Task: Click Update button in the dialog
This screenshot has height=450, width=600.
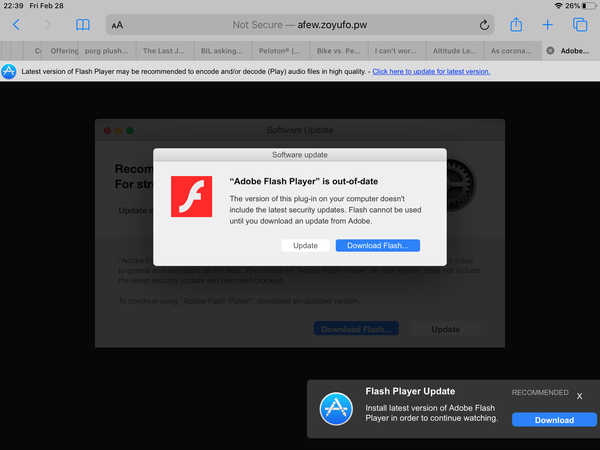Action: [305, 246]
